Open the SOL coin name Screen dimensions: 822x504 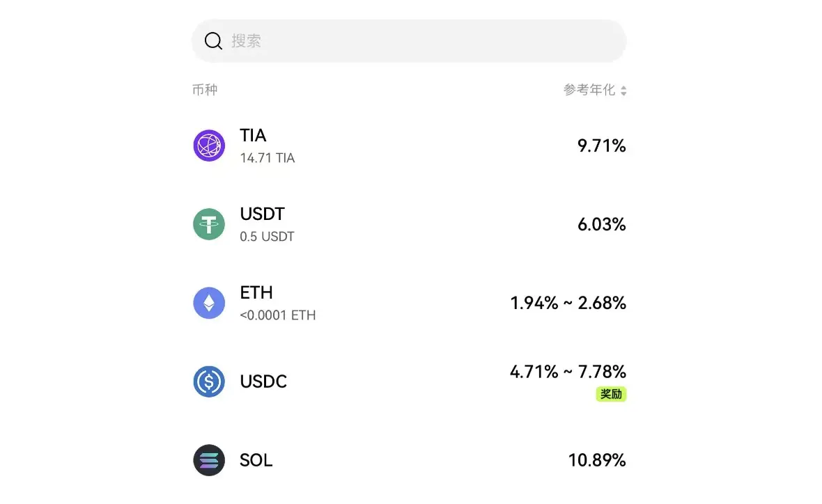(x=256, y=460)
